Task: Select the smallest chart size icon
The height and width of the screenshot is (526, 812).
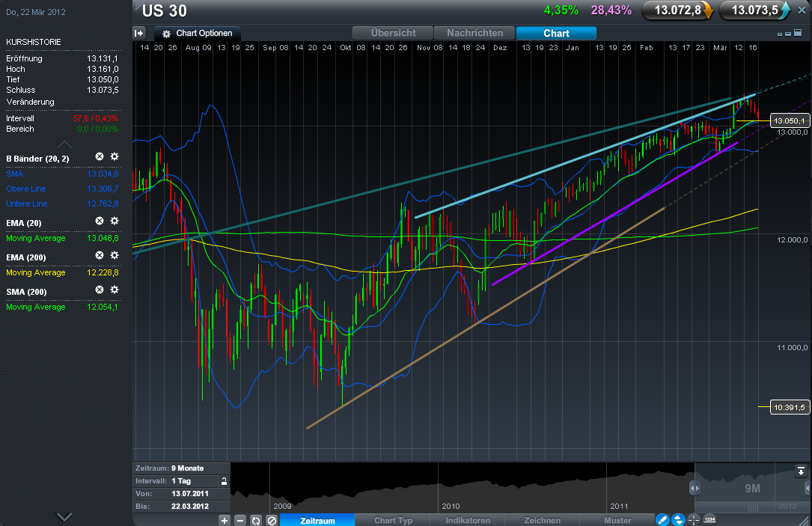Action: (780, 34)
